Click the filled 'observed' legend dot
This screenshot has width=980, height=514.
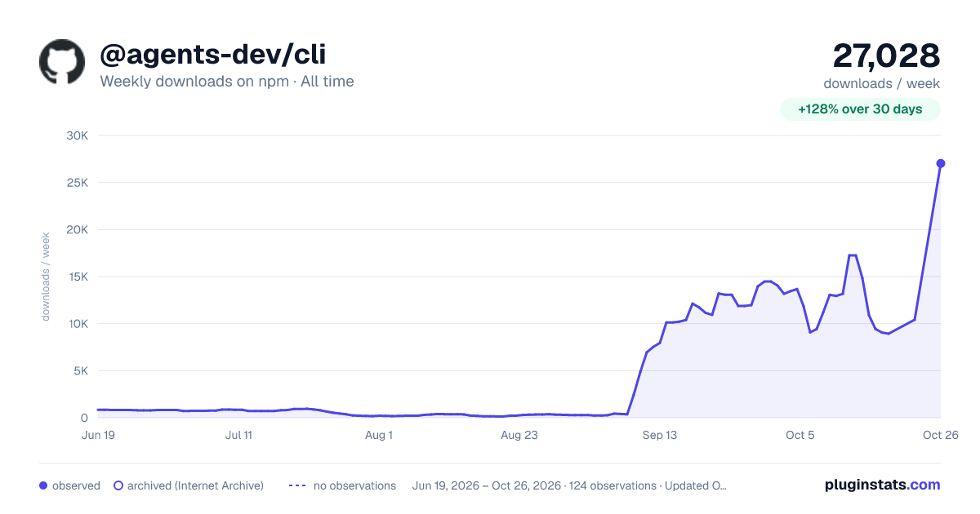[43, 485]
